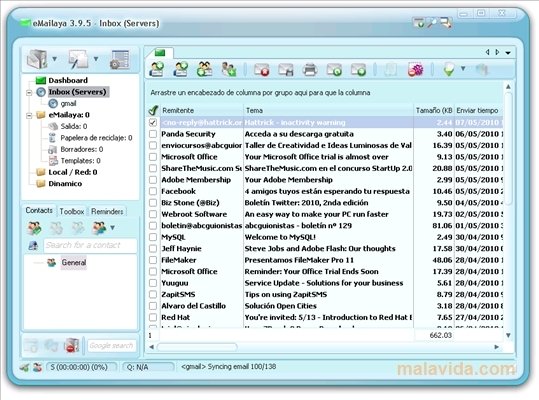Viewport: 539px width, 400px height.
Task: Open the Borradores folder
Action: tap(82, 149)
